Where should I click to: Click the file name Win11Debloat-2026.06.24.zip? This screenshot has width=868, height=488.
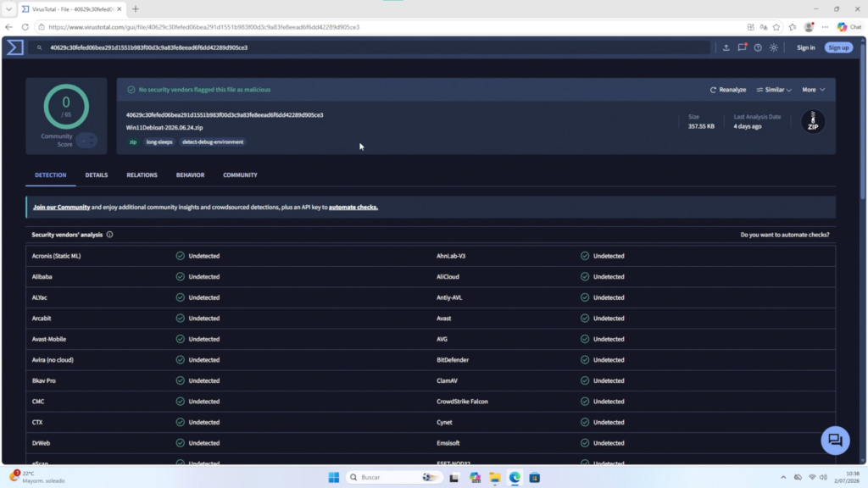pyautogui.click(x=164, y=127)
